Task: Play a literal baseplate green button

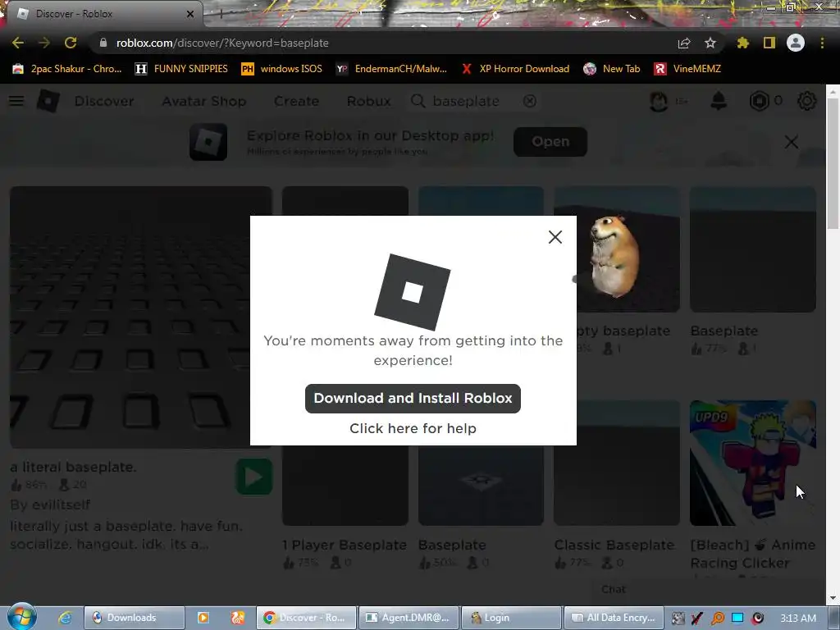Action: point(254,477)
